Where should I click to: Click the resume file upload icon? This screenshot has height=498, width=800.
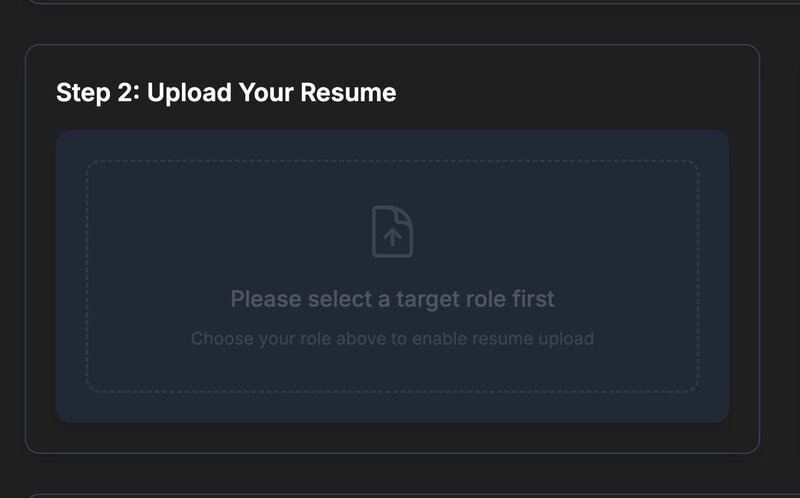[392, 232]
